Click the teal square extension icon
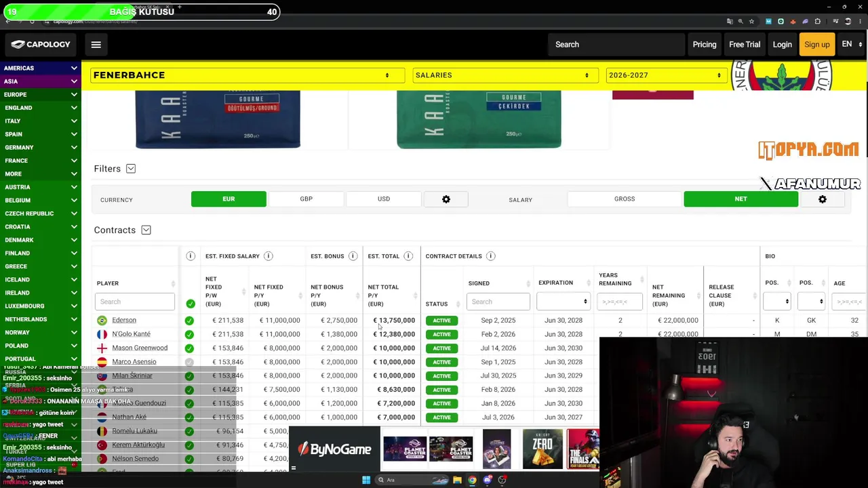Screen dimensions: 868x488 (781, 22)
